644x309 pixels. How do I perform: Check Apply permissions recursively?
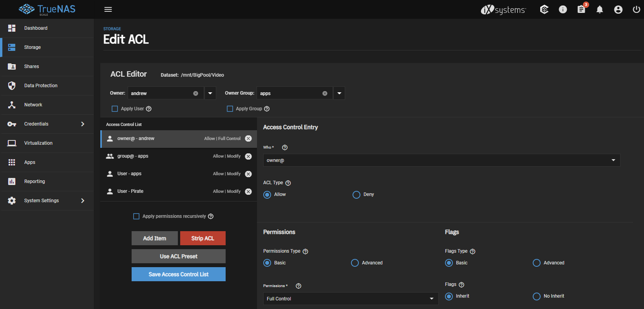click(136, 216)
